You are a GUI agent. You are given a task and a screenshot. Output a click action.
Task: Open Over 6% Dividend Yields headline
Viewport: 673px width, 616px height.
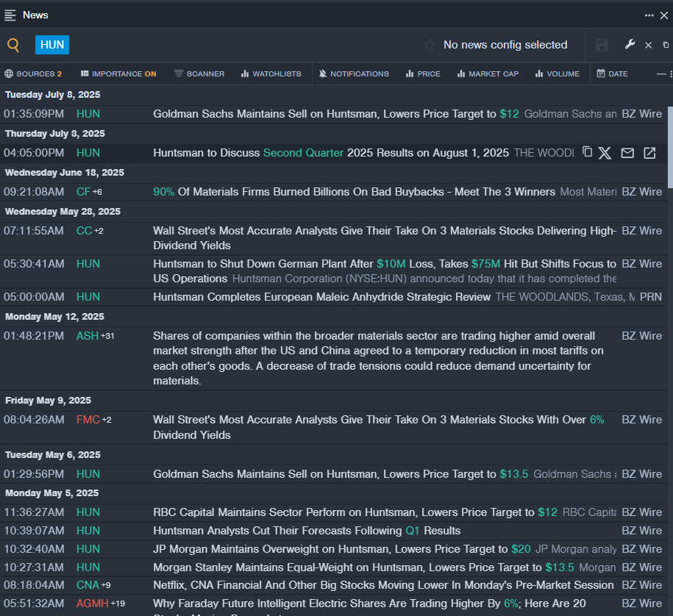[379, 427]
